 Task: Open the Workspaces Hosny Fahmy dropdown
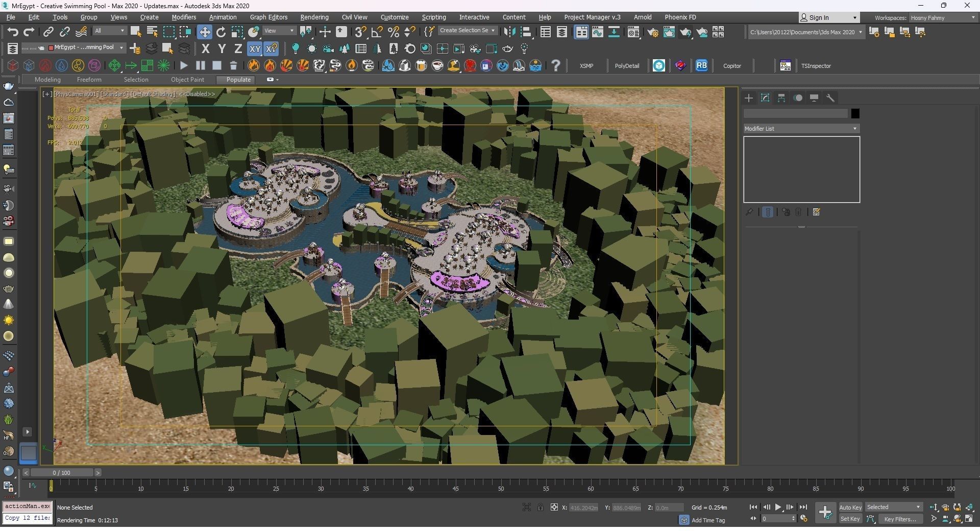942,17
